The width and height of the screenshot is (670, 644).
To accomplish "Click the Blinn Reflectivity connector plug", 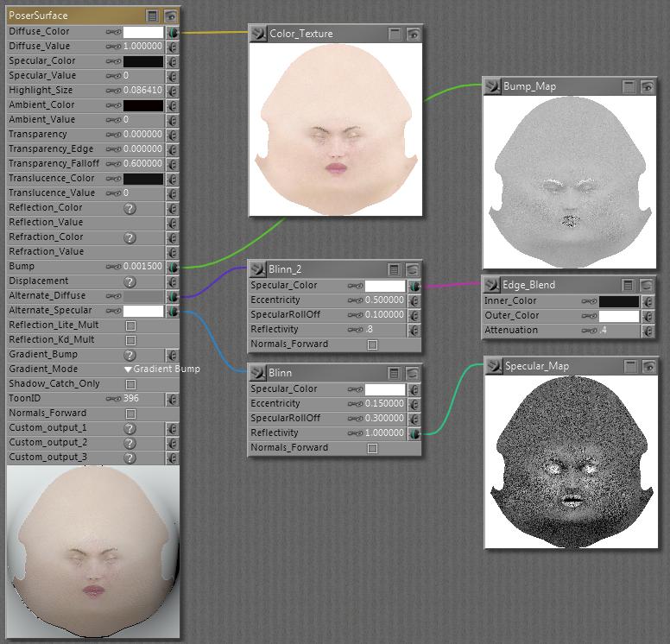I will (414, 433).
